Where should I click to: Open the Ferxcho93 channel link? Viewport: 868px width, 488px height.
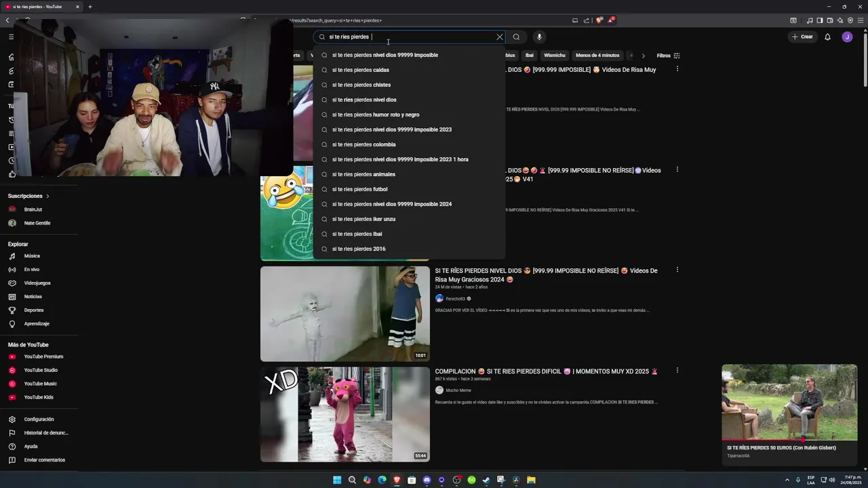coord(455,299)
